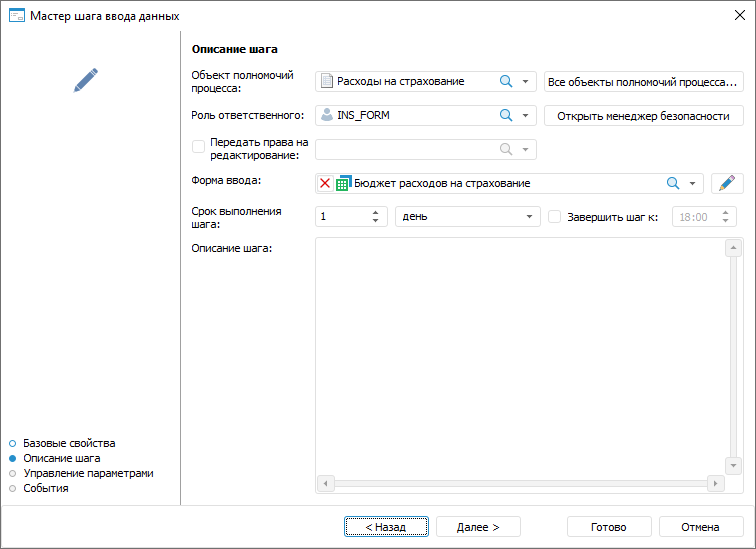This screenshot has height=549, width=756.
Task: Click red X to clear input form
Action: pyautogui.click(x=325, y=183)
